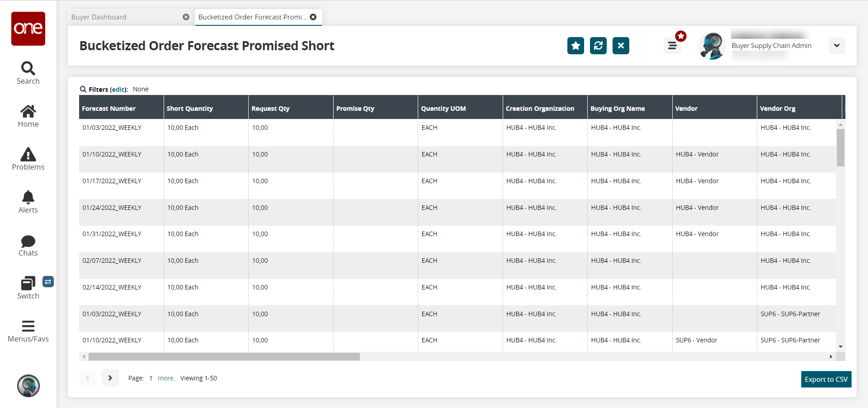This screenshot has width=868, height=408.
Task: Open the notifications list menu icon
Action: tap(672, 46)
